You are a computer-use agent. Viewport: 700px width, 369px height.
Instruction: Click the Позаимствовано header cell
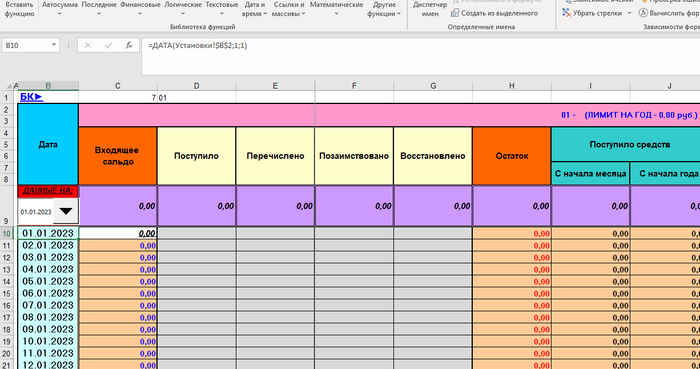pyautogui.click(x=354, y=156)
